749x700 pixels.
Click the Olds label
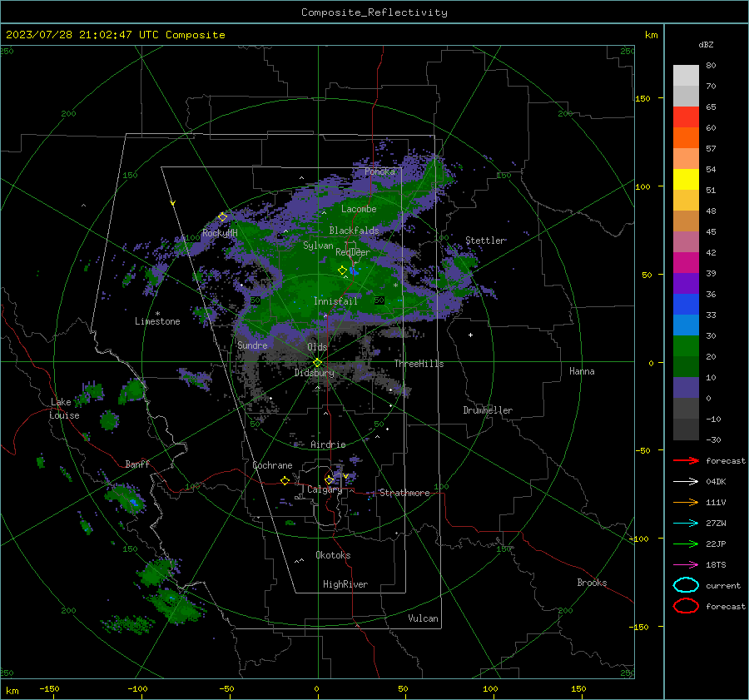pos(317,347)
